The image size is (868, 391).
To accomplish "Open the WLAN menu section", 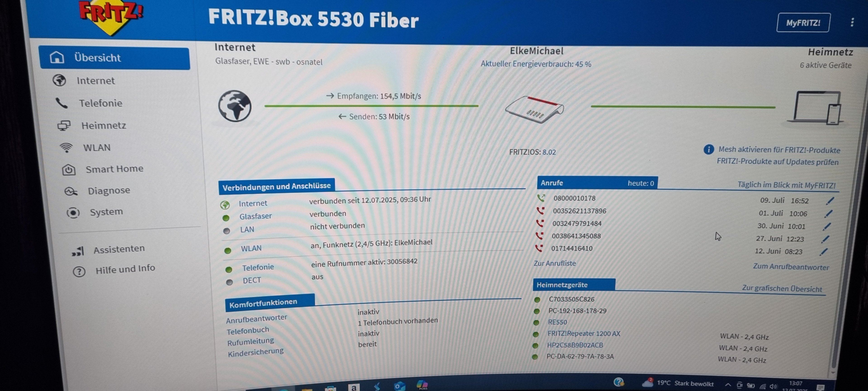I will pyautogui.click(x=97, y=148).
